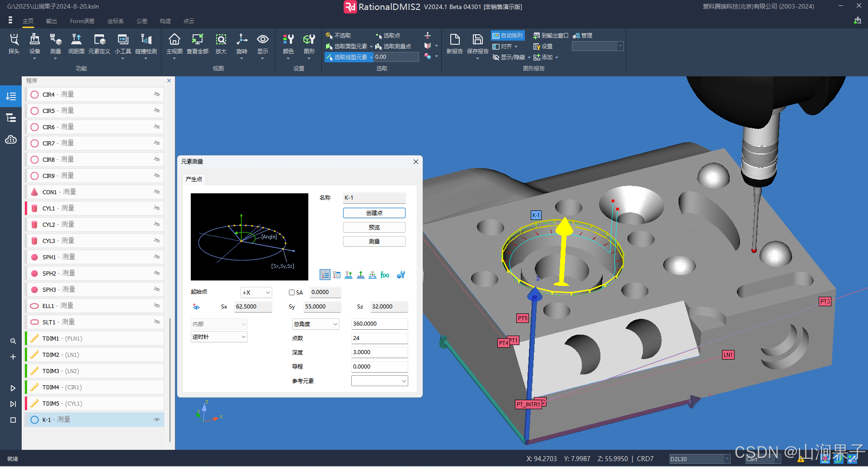Click the 测量 button in dialog

coord(374,241)
